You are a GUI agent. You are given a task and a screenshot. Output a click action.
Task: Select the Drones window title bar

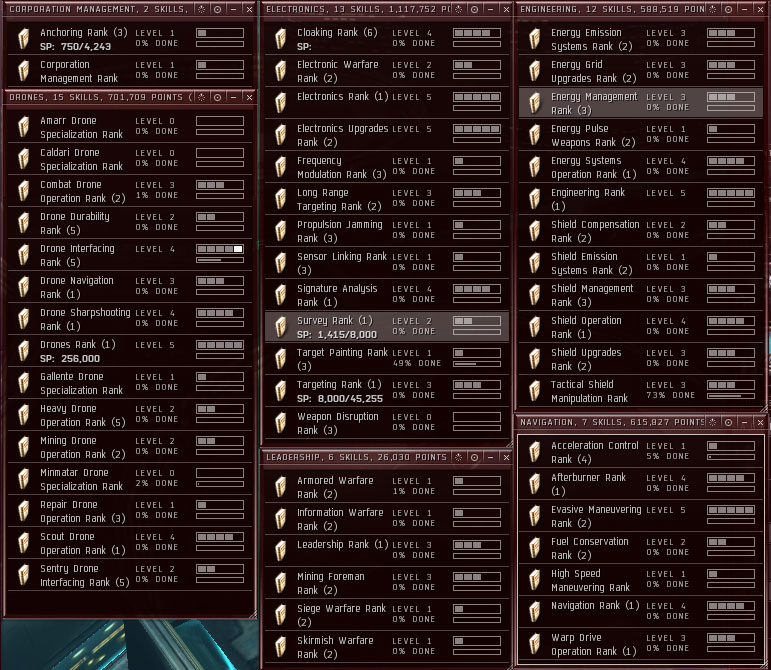[130, 97]
